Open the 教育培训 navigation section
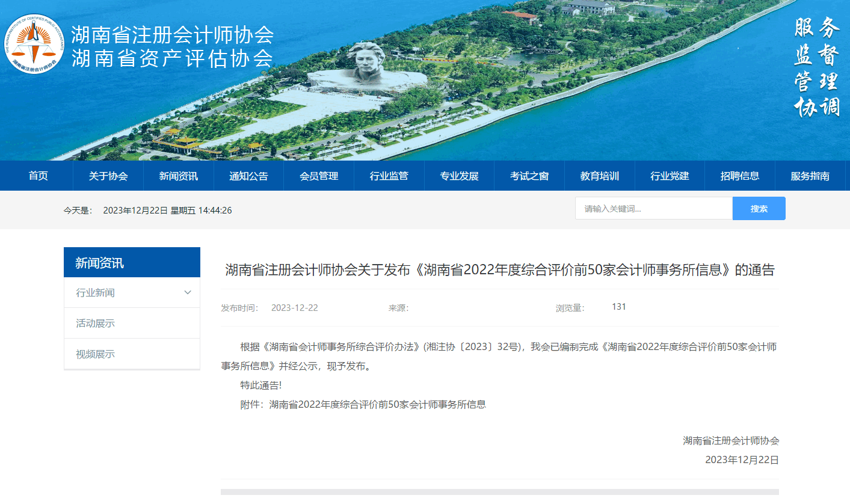The image size is (850, 504). point(599,176)
